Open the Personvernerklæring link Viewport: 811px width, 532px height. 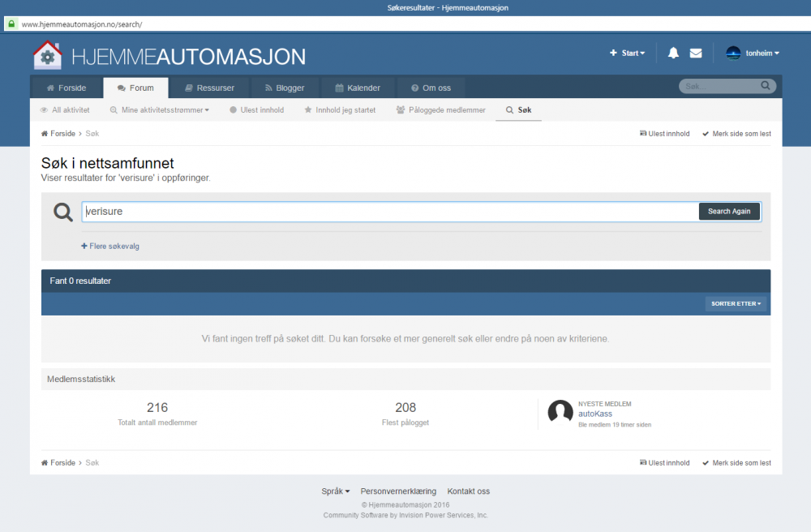(398, 491)
